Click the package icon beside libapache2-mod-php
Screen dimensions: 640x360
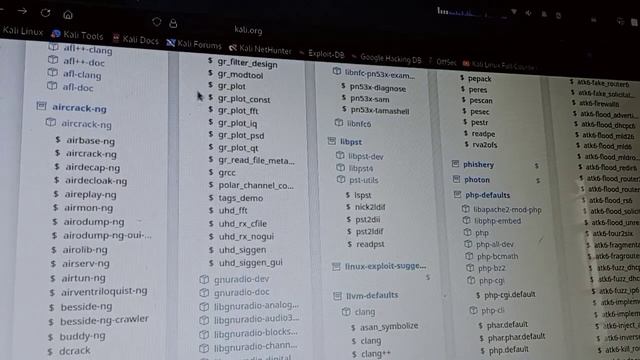(466, 209)
